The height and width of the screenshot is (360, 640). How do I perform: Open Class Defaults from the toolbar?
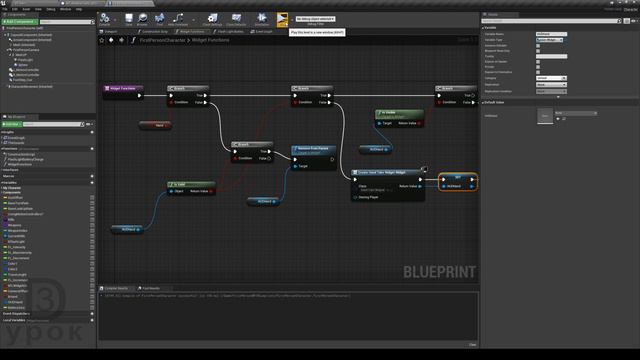point(236,19)
